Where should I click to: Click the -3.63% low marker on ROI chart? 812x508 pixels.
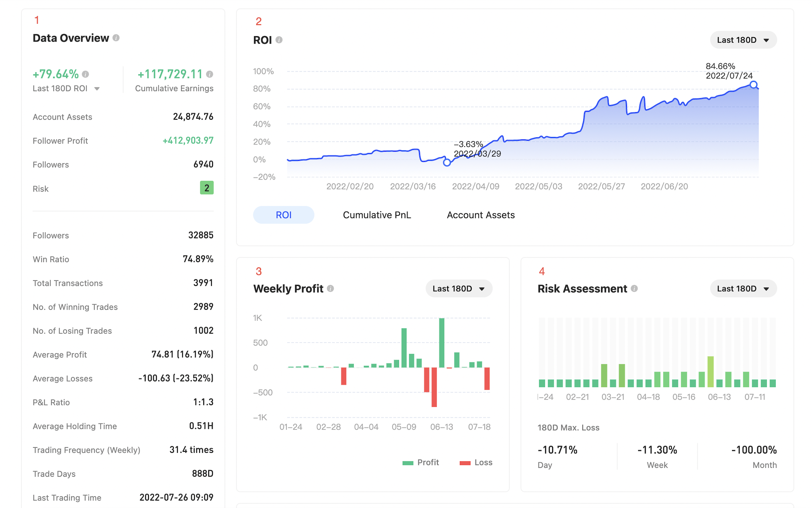point(447,162)
